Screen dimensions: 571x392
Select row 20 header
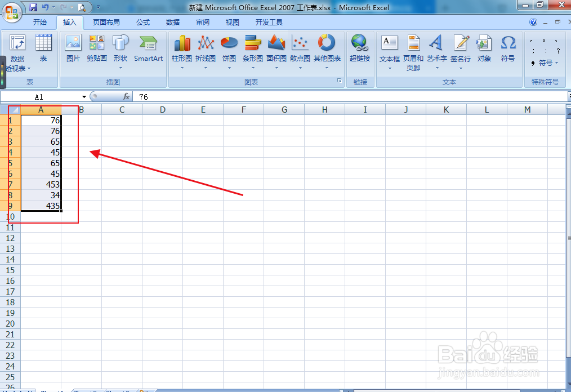pyautogui.click(x=10, y=323)
